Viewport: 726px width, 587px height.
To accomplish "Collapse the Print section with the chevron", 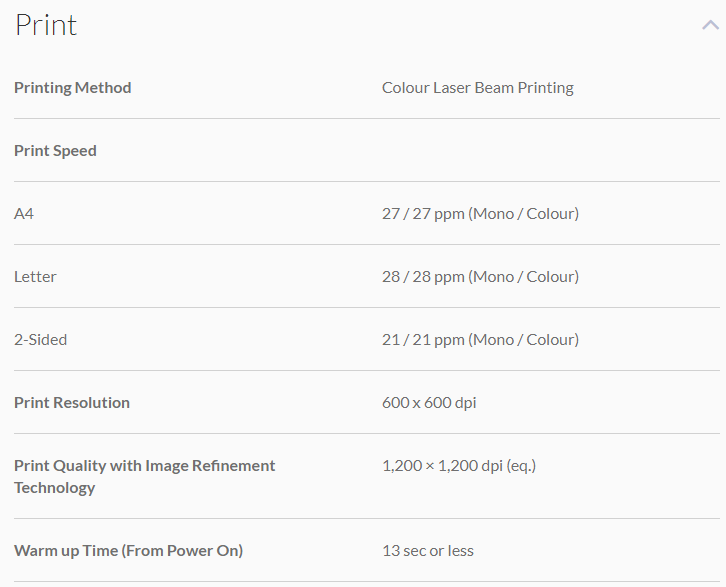I will click(x=710, y=26).
